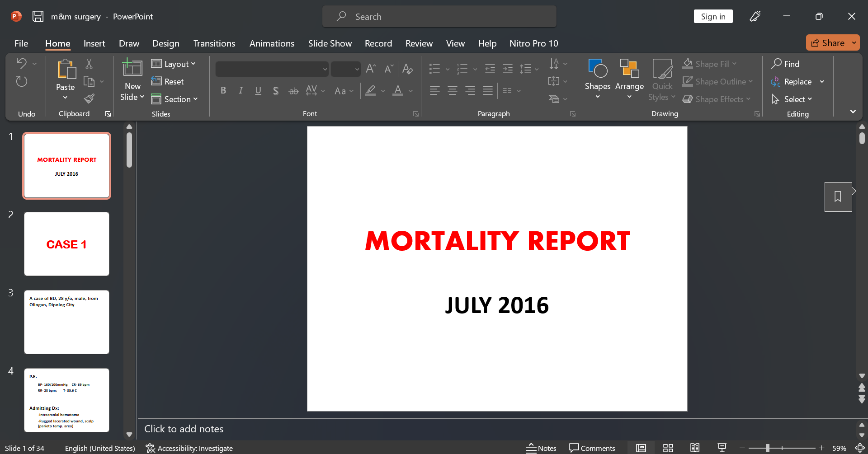Click the Align Text icon

tap(554, 81)
